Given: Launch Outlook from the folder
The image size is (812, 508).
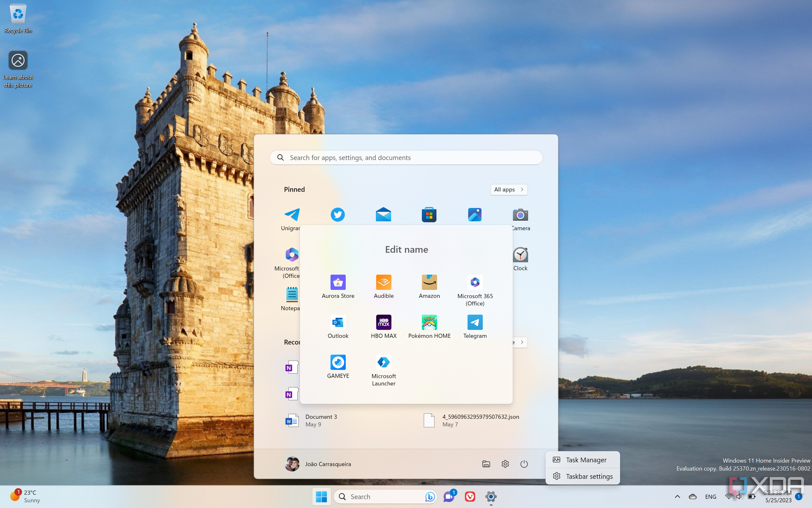Looking at the screenshot, I should [338, 326].
